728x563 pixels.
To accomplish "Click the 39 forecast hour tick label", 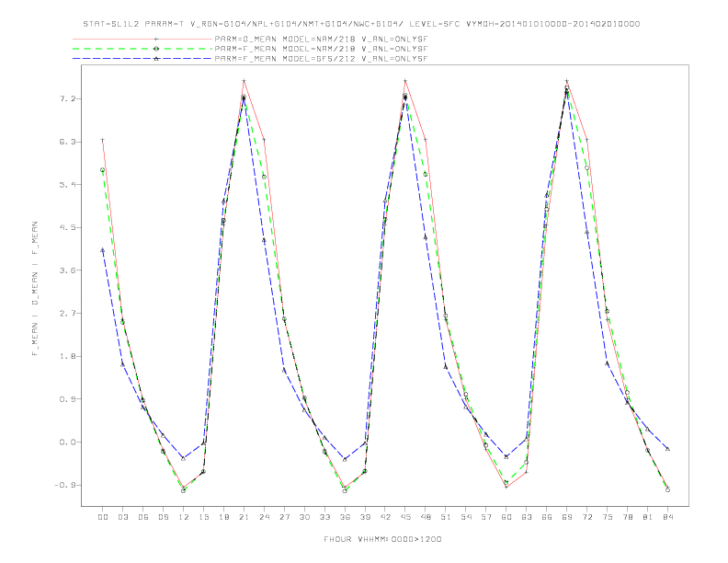I will tap(365, 517).
